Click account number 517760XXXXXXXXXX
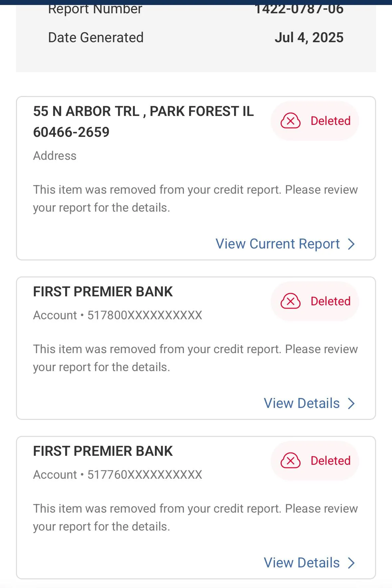This screenshot has width=392, height=588. (145, 475)
